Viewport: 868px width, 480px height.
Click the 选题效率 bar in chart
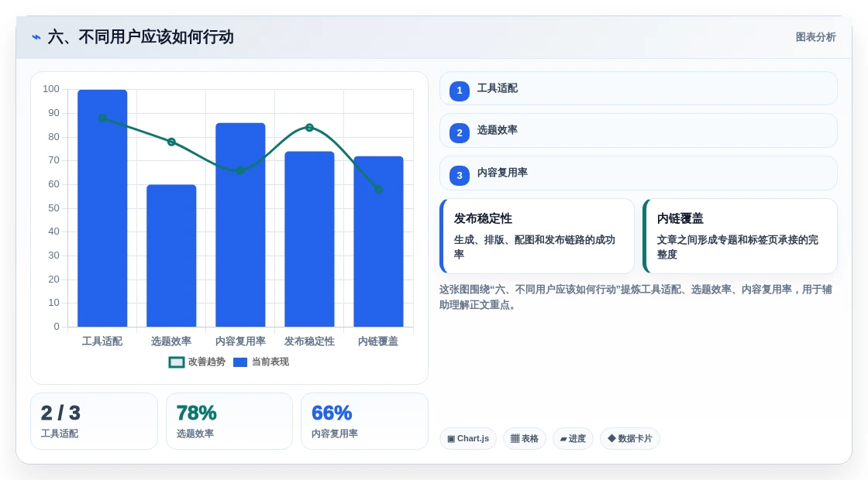171,255
